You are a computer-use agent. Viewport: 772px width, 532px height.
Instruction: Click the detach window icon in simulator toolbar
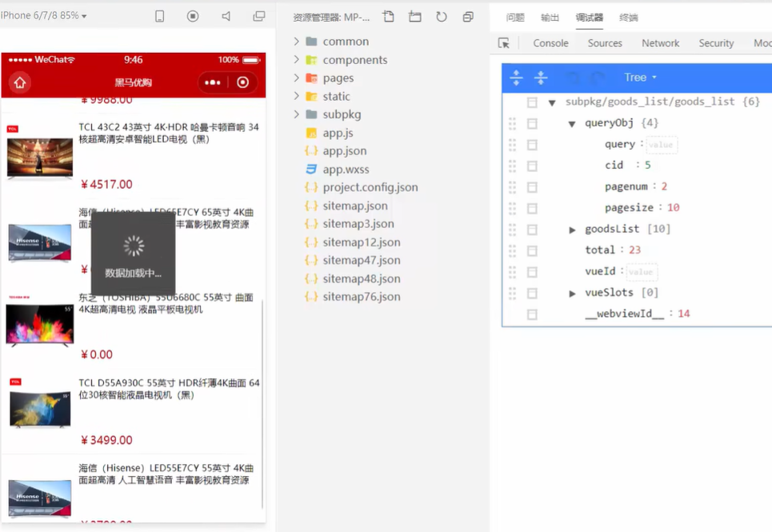pyautogui.click(x=259, y=16)
